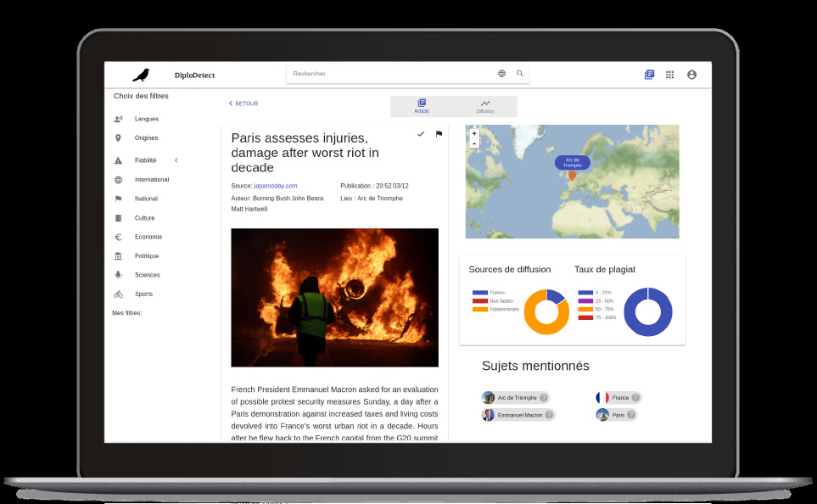Open the user account icon
This screenshot has width=817, height=504.
[691, 75]
